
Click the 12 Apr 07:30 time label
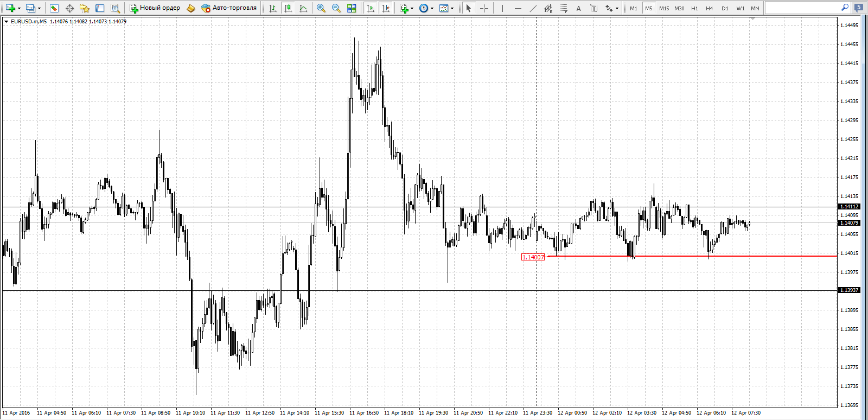click(746, 413)
